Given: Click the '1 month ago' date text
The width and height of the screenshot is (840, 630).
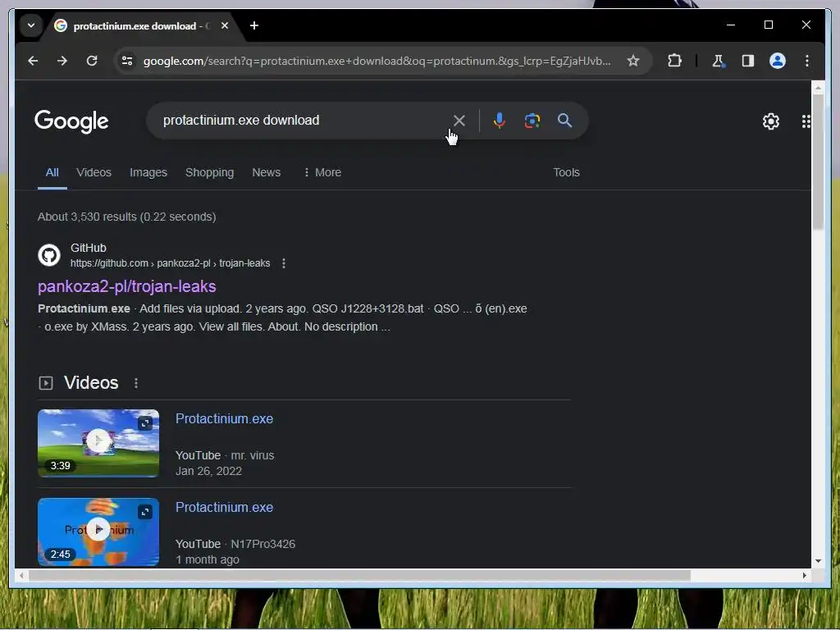Looking at the screenshot, I should coord(208,559).
